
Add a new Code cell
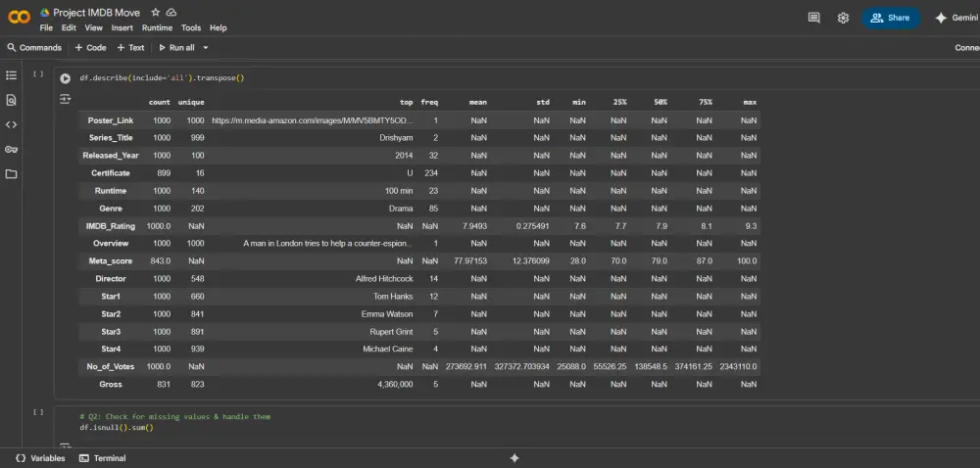click(x=90, y=47)
